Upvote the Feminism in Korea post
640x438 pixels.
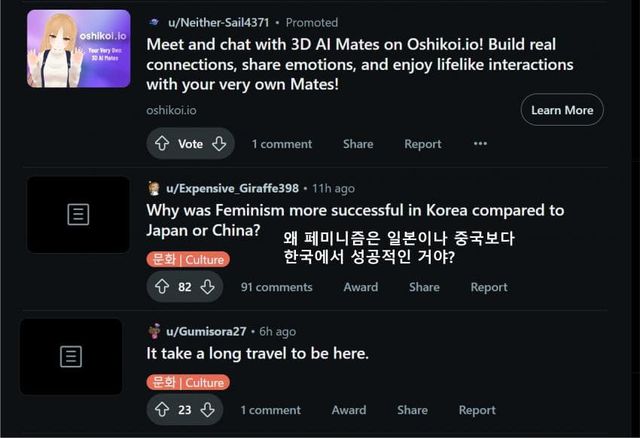pos(162,287)
